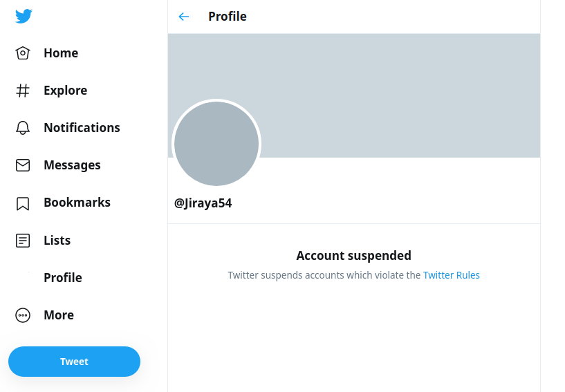565x392 pixels.
Task: Go back using the left arrow
Action: point(184,17)
